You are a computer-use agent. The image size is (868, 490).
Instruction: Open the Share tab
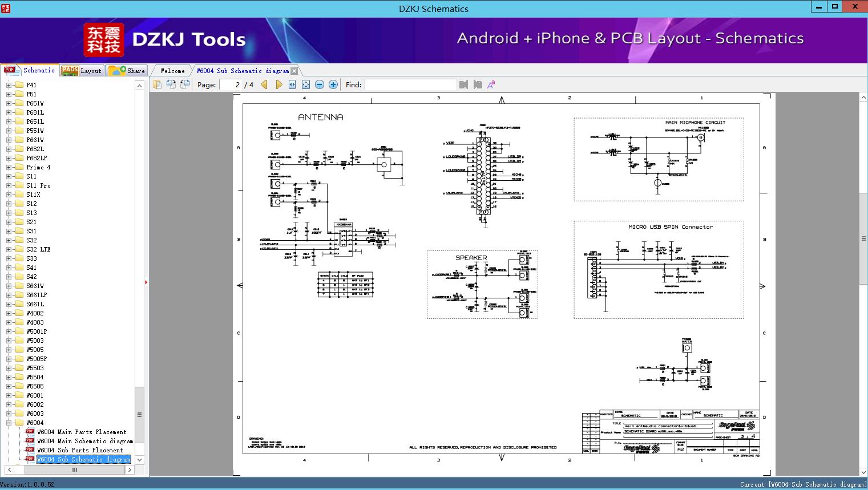[x=127, y=70]
